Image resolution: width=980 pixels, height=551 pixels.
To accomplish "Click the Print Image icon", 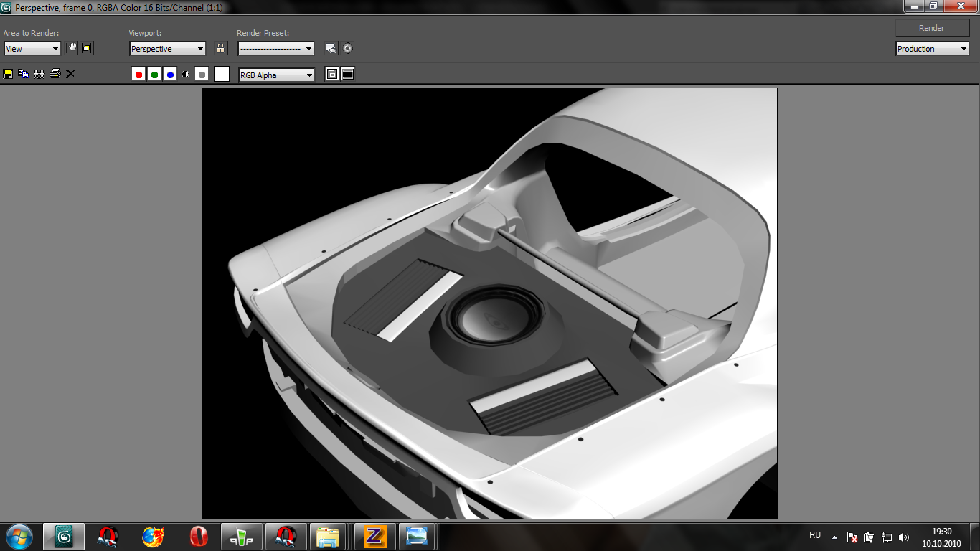I will 55,74.
